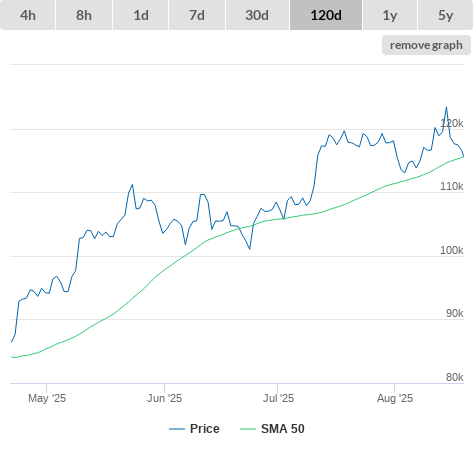Screen dimensions: 474x455
Task: Change range to 1y
Action: pos(390,15)
